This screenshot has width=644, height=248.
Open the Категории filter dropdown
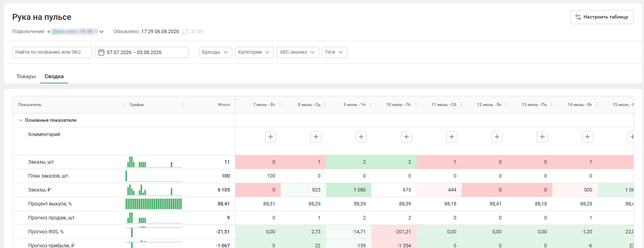(254, 52)
